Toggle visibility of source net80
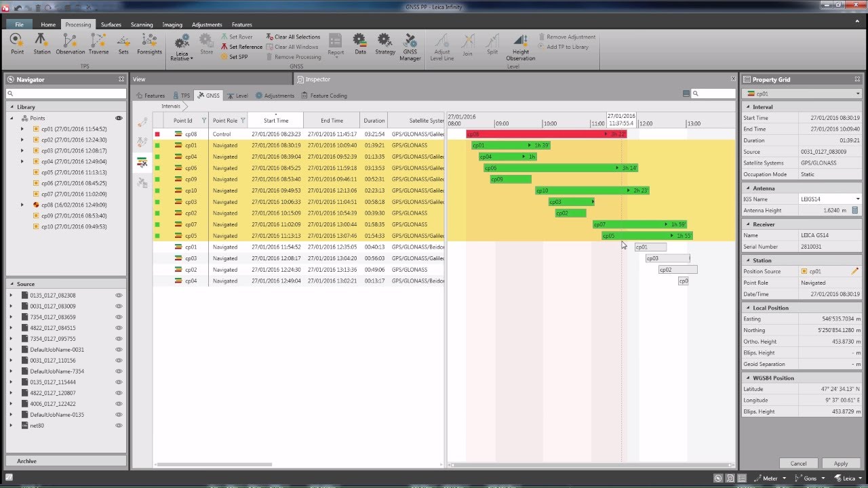868x488 pixels. [119, 426]
